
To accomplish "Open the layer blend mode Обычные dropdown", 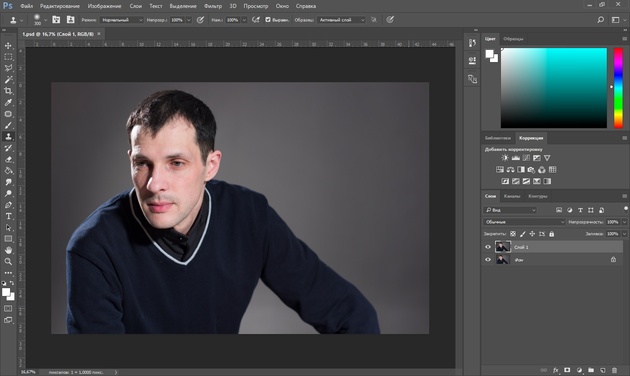I will coord(524,222).
